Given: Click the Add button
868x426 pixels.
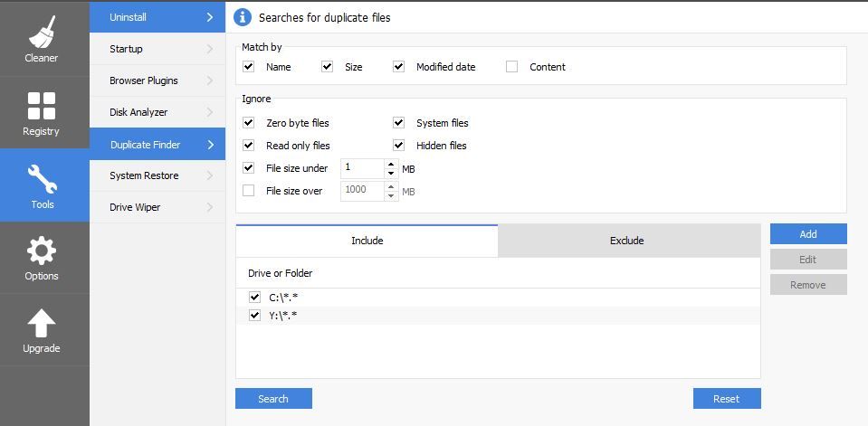Looking at the screenshot, I should 808,234.
